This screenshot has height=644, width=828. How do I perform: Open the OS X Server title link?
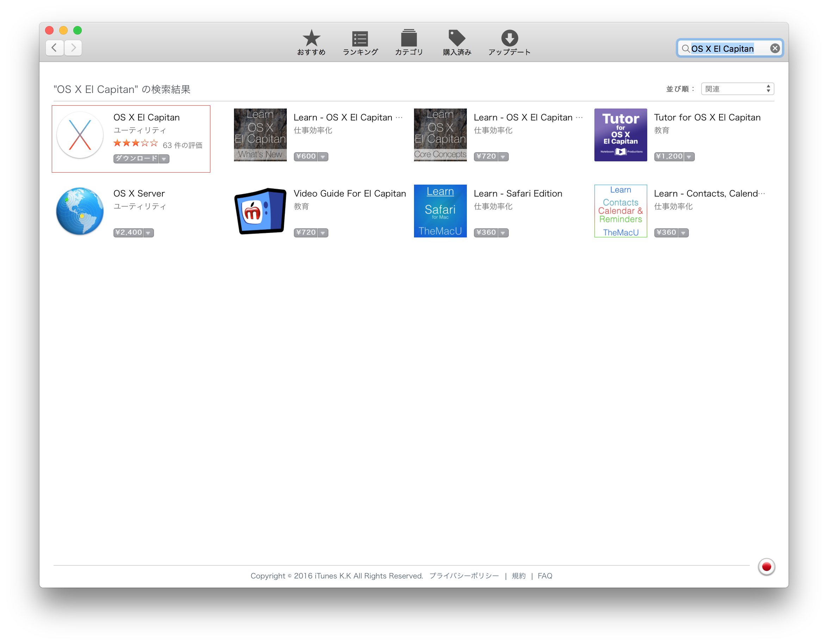click(139, 193)
